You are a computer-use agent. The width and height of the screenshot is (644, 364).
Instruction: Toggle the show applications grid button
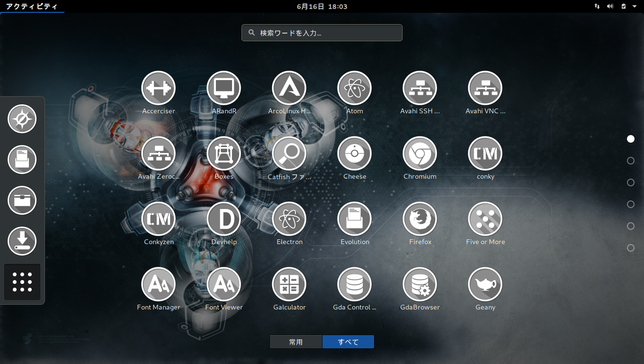click(22, 282)
